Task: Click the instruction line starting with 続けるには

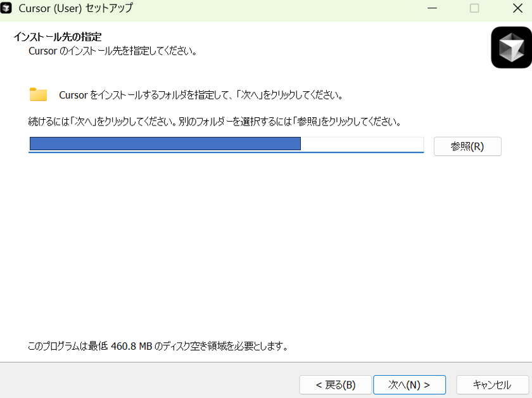Action: [215, 121]
